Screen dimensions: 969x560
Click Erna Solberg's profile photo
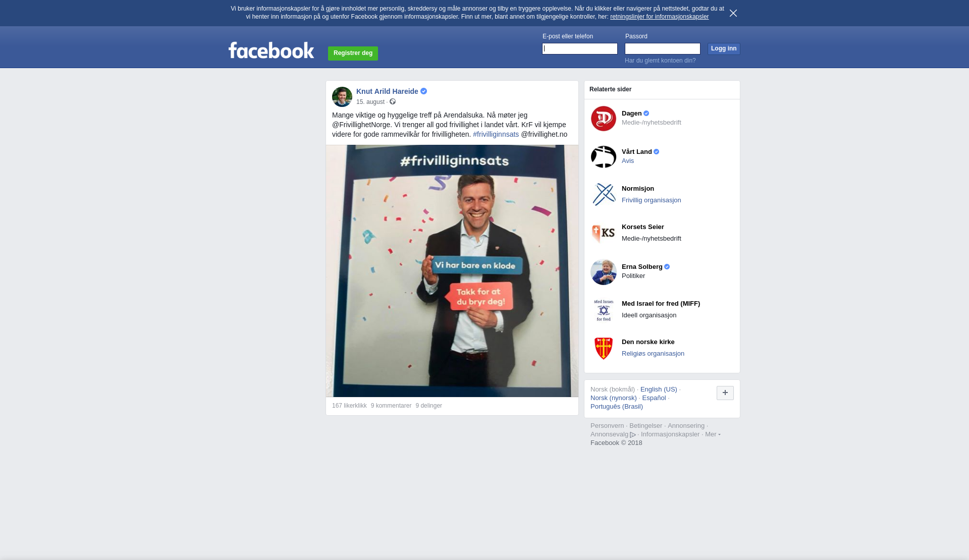click(x=604, y=272)
